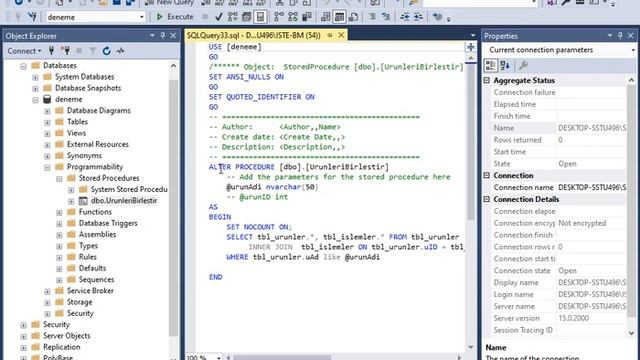Switch to Results to Grid mode
640x360 pixels.
coord(339,17)
